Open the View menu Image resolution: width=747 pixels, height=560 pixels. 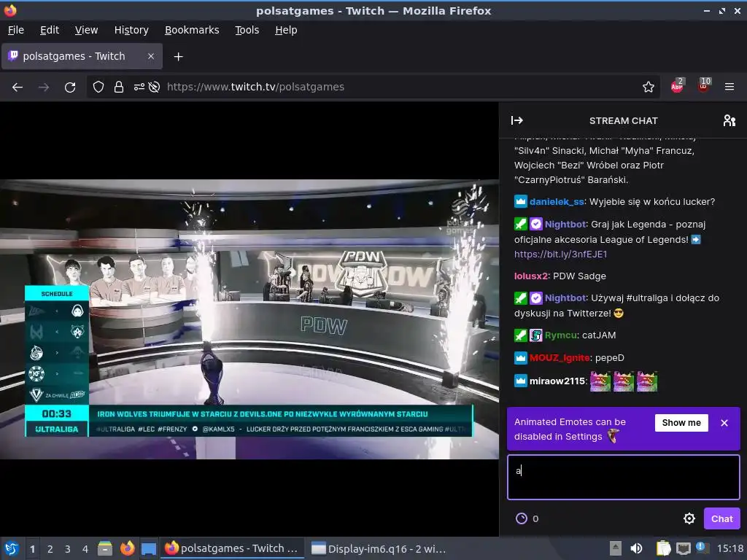click(x=86, y=30)
